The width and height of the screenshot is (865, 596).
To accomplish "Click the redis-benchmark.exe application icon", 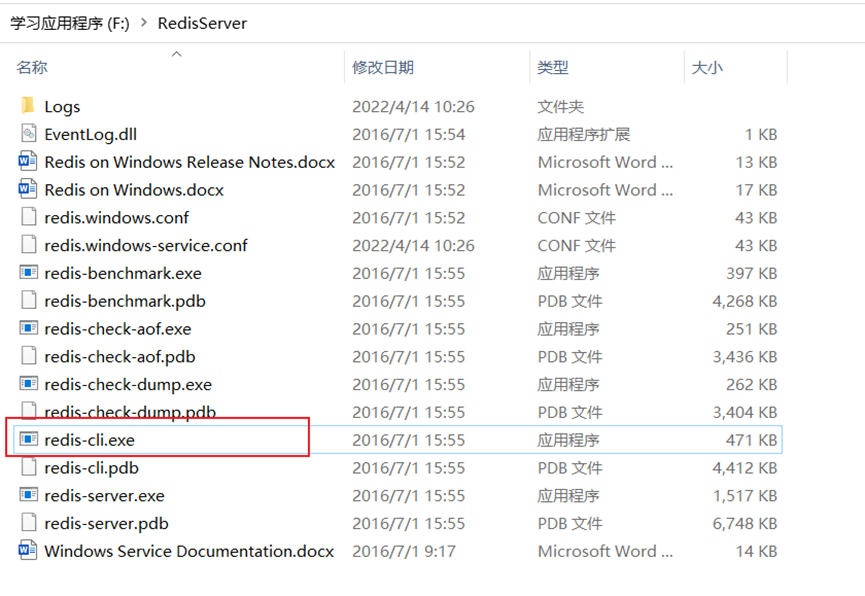I will pos(28,272).
